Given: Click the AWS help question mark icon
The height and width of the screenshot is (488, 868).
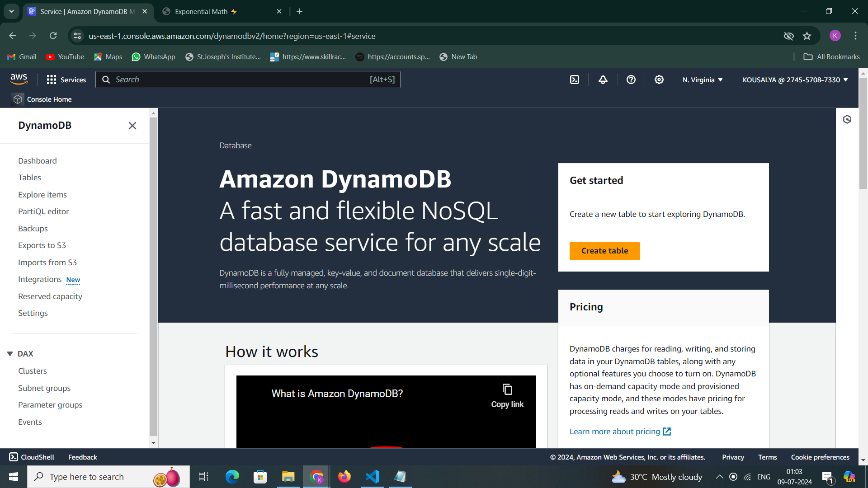Looking at the screenshot, I should [x=631, y=80].
